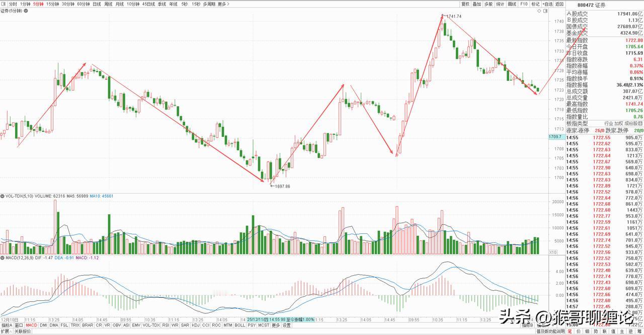Click the 返回 back button
Viewport: 644px width, 335px height.
[x=559, y=4]
